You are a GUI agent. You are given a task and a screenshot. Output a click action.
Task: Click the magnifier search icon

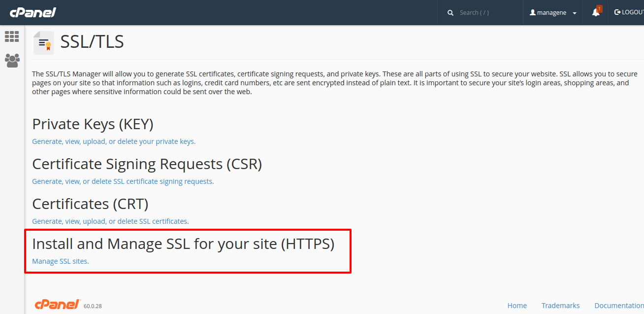[450, 13]
